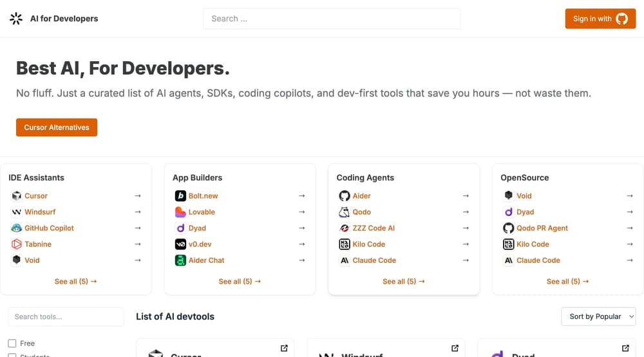Image resolution: width=644 pixels, height=357 pixels.
Task: Click the arrow beside Lovable
Action: [302, 212]
